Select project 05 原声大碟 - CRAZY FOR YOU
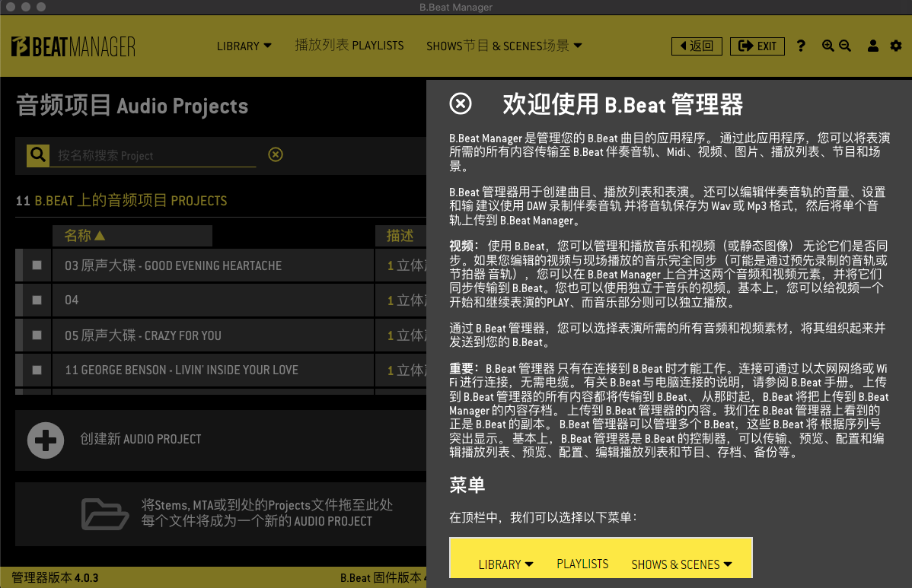The height and width of the screenshot is (588, 912). [213, 335]
